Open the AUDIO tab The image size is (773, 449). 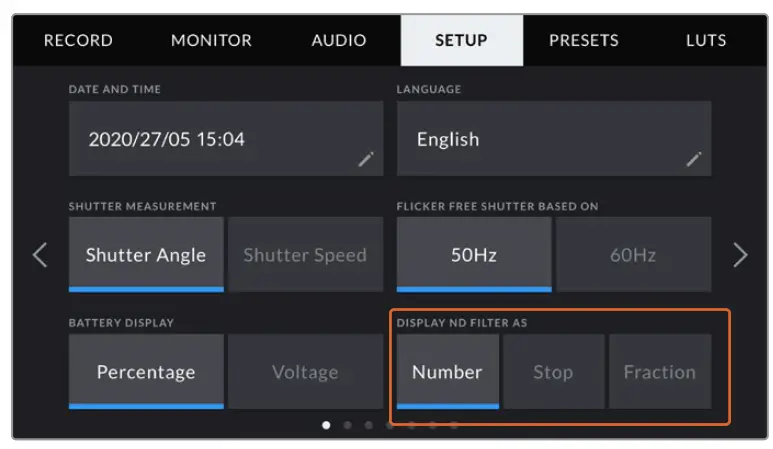(x=339, y=41)
